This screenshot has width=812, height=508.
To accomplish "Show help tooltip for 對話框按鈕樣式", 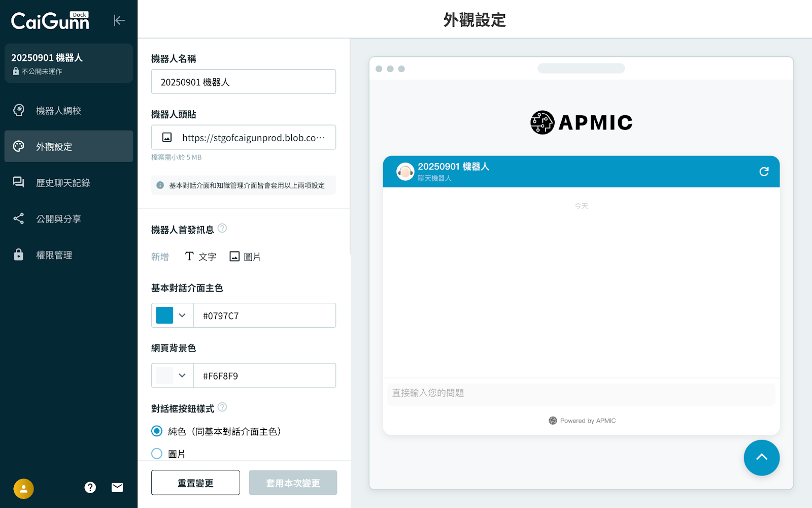I will click(x=222, y=407).
